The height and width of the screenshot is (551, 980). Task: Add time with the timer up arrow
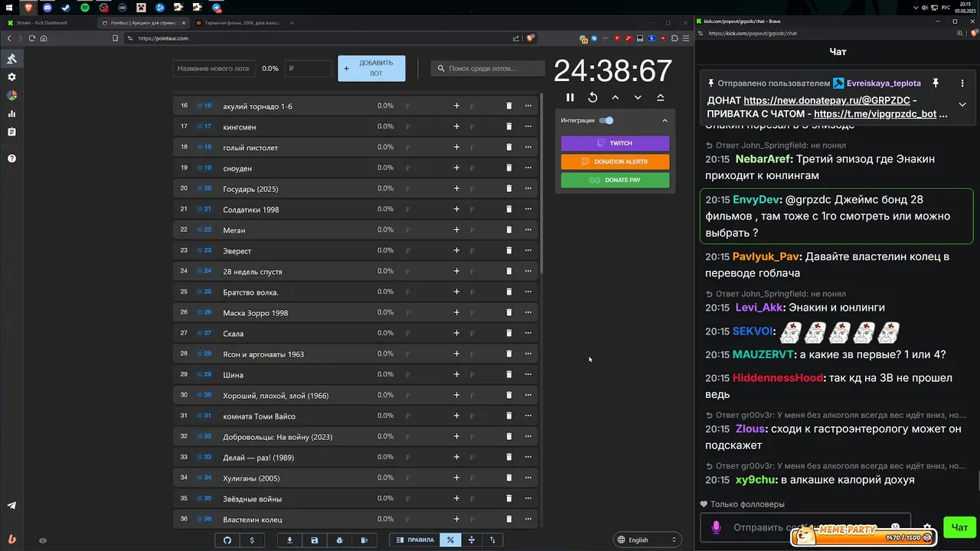pyautogui.click(x=615, y=97)
